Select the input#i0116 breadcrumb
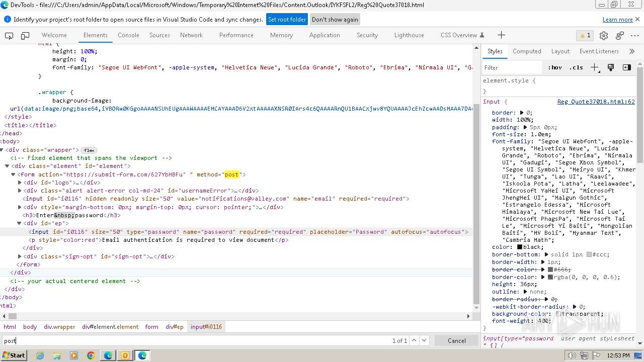This screenshot has width=644, height=362. [206, 327]
